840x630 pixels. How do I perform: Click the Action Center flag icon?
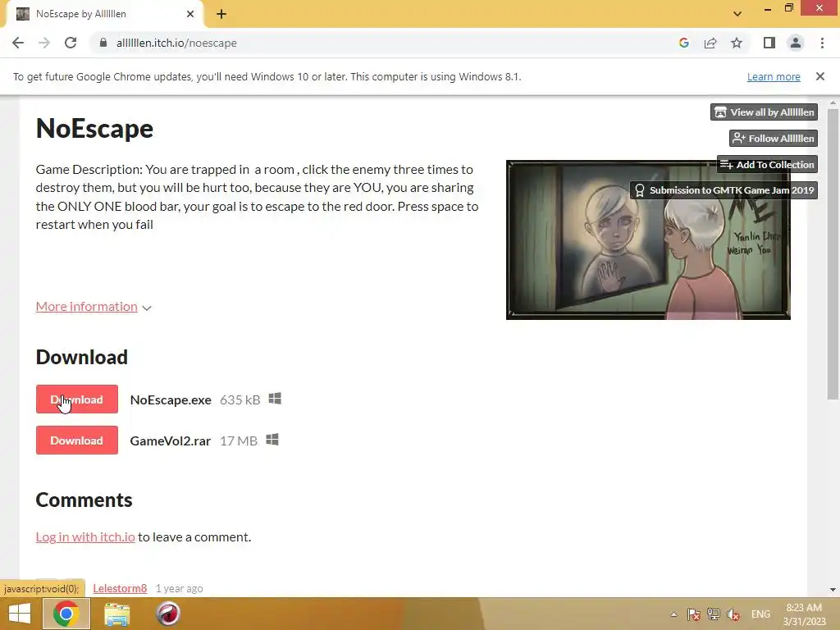(x=694, y=614)
